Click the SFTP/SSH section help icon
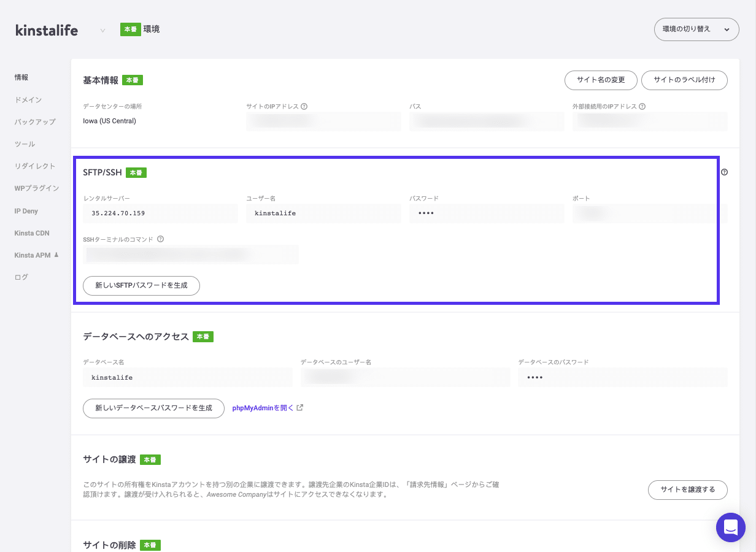 pos(724,172)
